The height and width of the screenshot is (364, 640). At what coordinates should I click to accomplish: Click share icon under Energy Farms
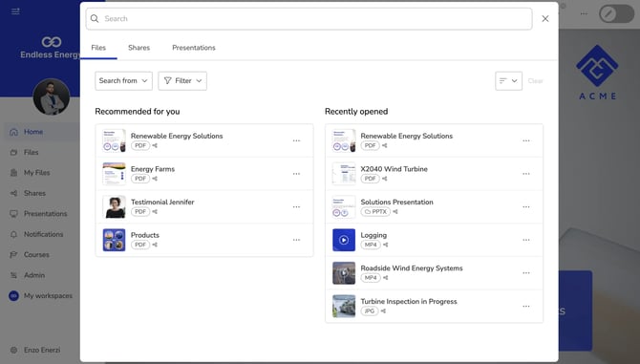(x=155, y=179)
